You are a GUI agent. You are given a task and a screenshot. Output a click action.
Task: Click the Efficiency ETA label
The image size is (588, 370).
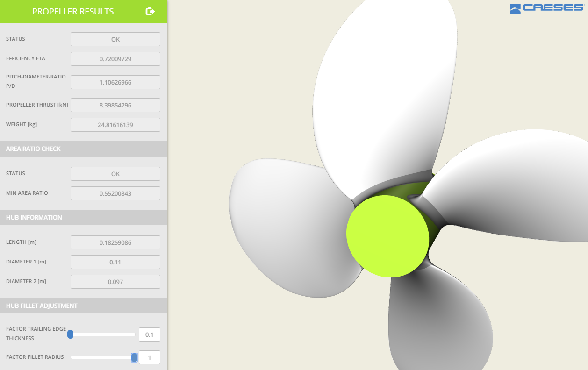point(26,58)
